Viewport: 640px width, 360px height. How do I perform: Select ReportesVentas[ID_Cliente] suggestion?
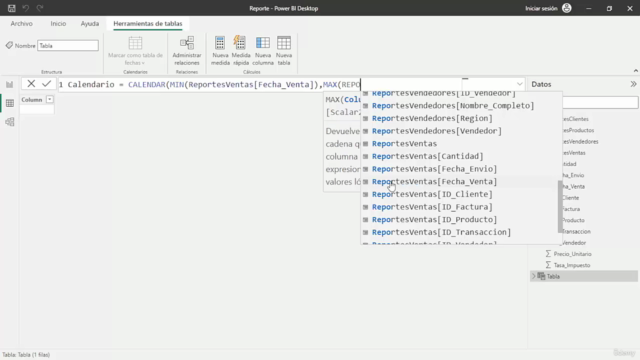[432, 194]
